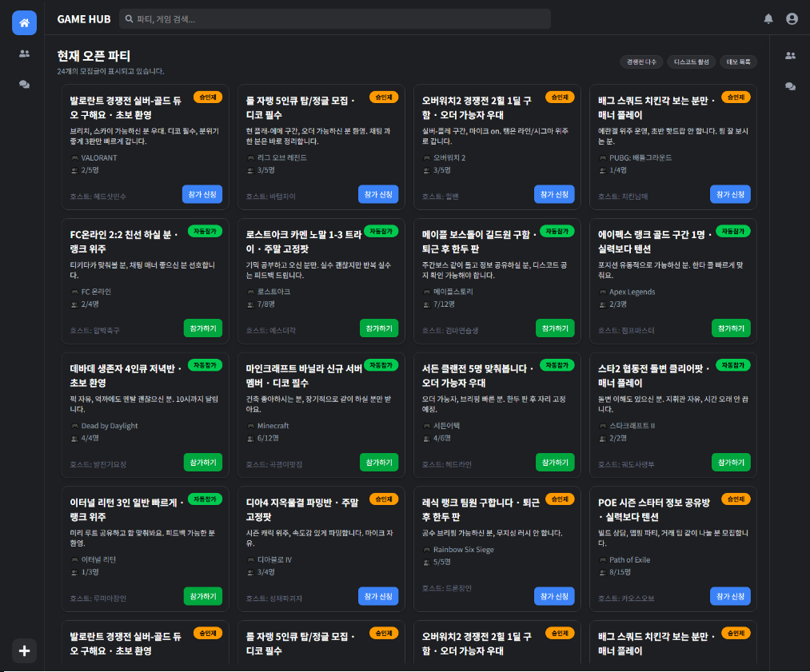810x672 pixels.
Task: Join the 서든 클랜전 5명 party
Action: point(555,463)
